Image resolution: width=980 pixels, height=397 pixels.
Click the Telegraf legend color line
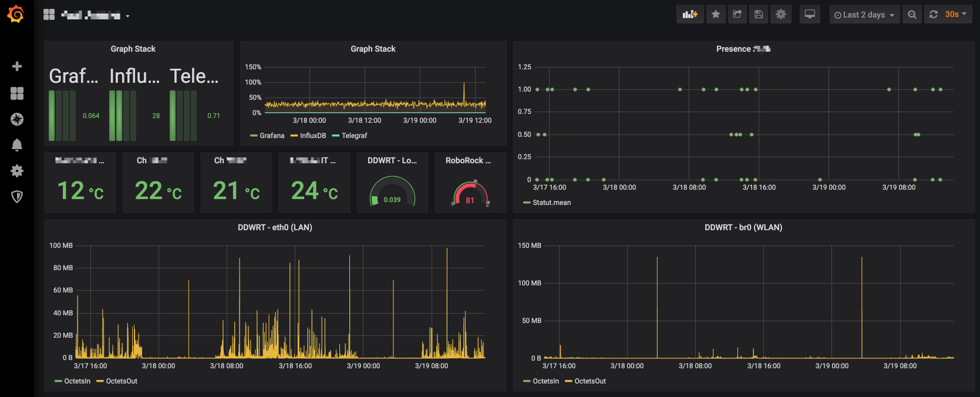(336, 136)
